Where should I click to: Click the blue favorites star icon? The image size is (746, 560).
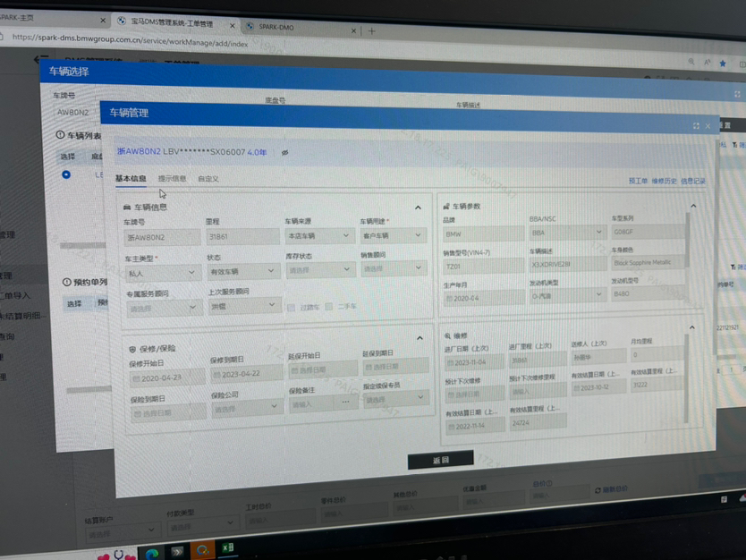click(x=723, y=64)
